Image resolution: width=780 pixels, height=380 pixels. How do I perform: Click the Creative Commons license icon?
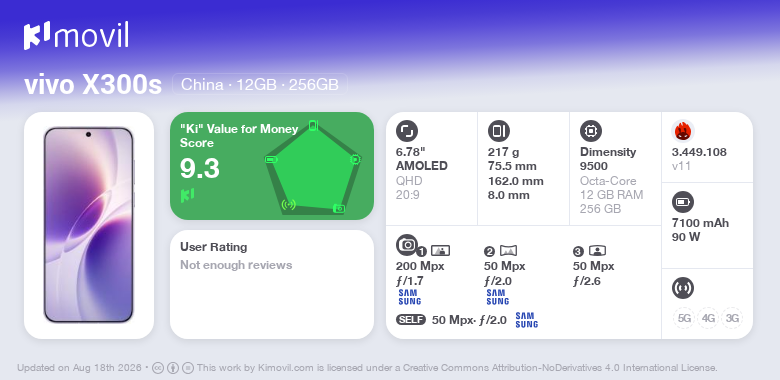[158, 368]
